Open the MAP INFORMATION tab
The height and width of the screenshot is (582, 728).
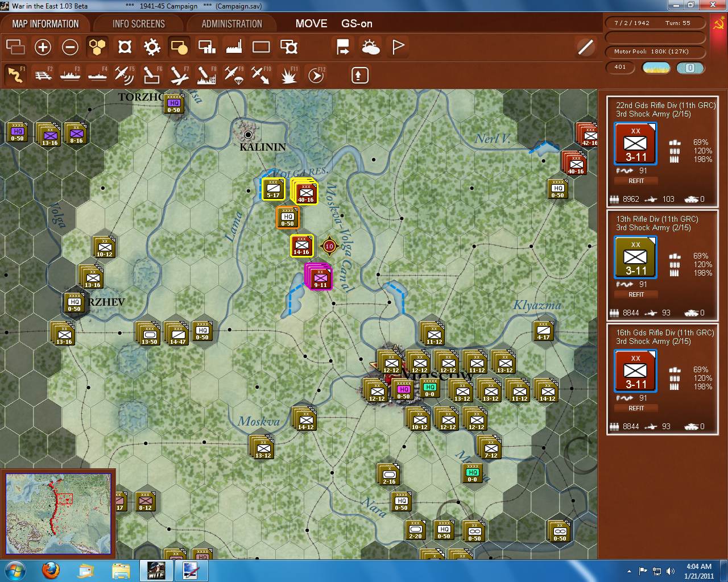pos(45,24)
